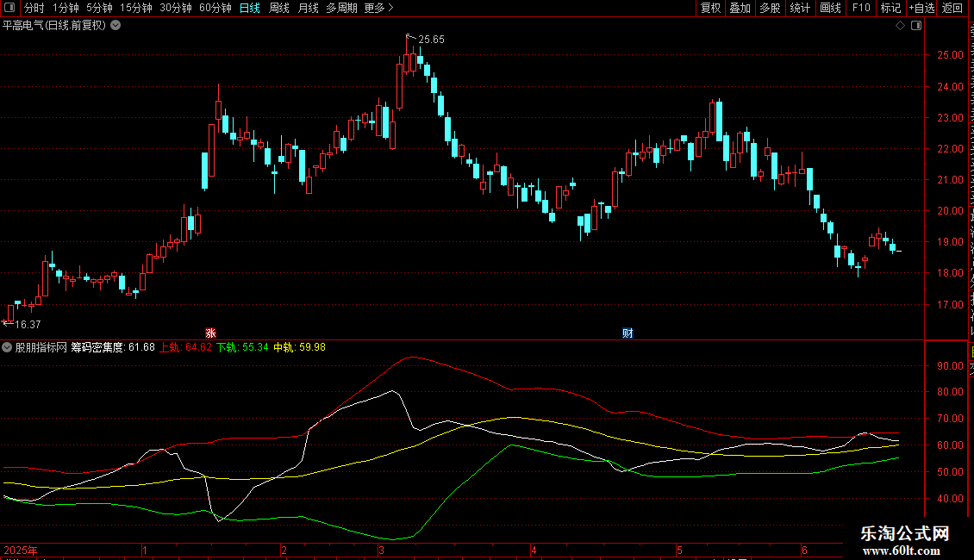Click month 4 on the time axis

point(534,550)
